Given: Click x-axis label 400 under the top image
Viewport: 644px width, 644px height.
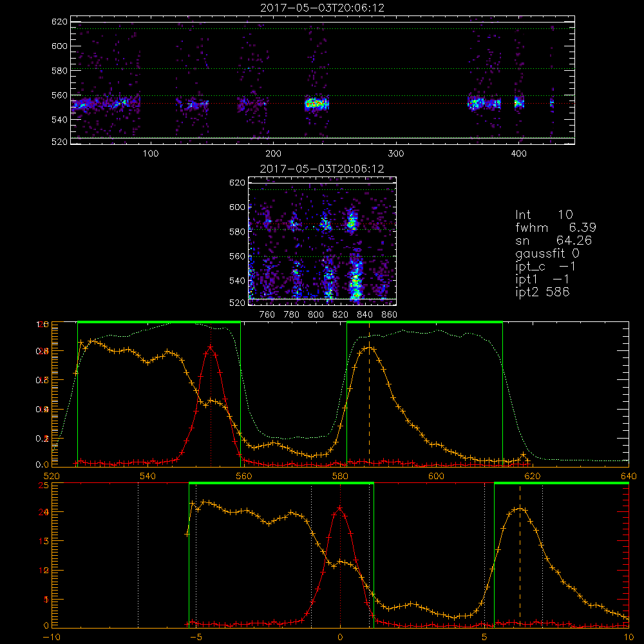Looking at the screenshot, I should click(x=518, y=154).
